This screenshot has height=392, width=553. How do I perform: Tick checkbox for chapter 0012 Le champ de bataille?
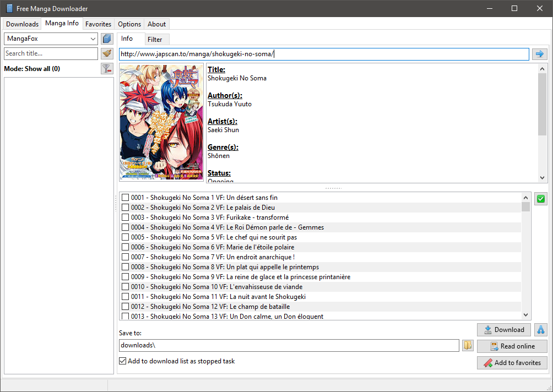point(125,306)
